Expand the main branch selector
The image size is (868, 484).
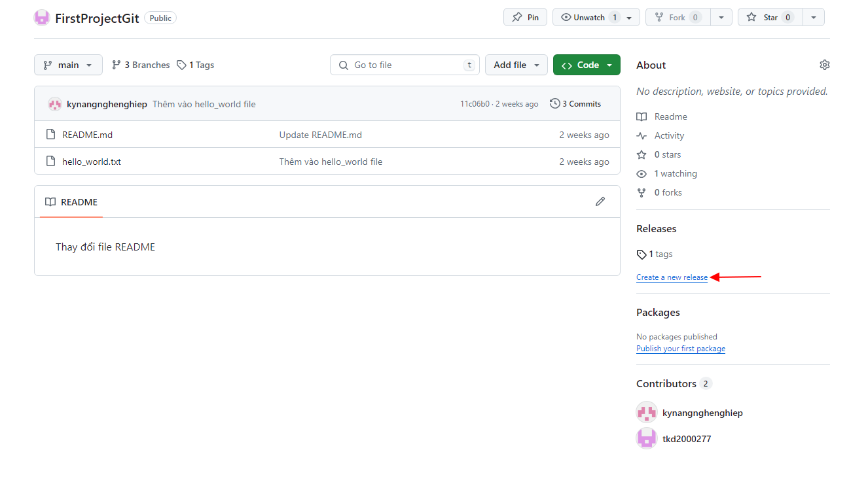pyautogui.click(x=68, y=65)
